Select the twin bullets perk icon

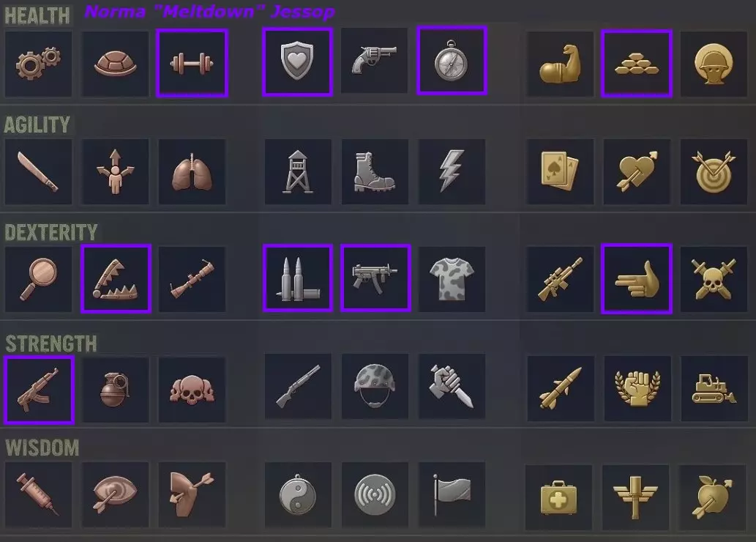[297, 278]
